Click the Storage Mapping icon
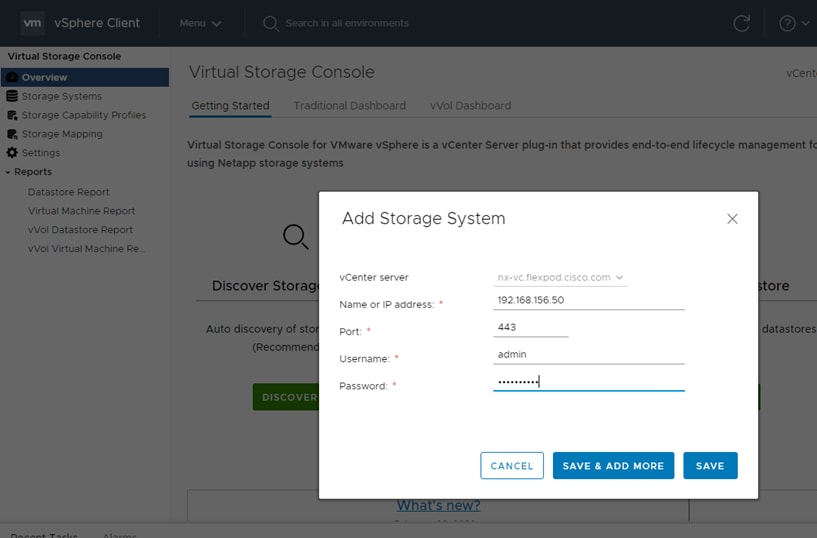 [12, 134]
